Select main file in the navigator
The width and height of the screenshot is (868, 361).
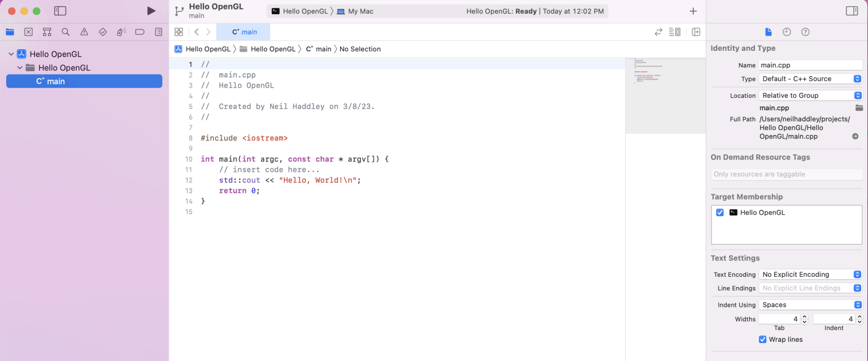[x=84, y=81]
